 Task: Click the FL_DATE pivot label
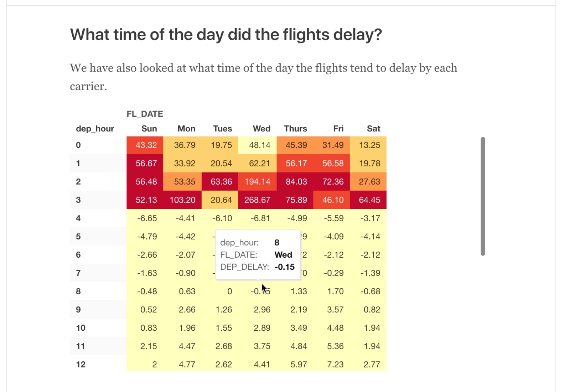(145, 114)
